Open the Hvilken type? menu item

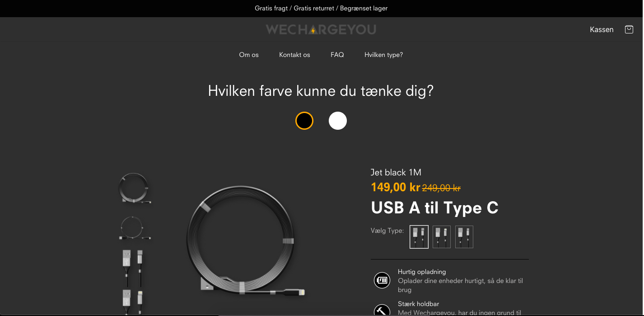point(383,55)
